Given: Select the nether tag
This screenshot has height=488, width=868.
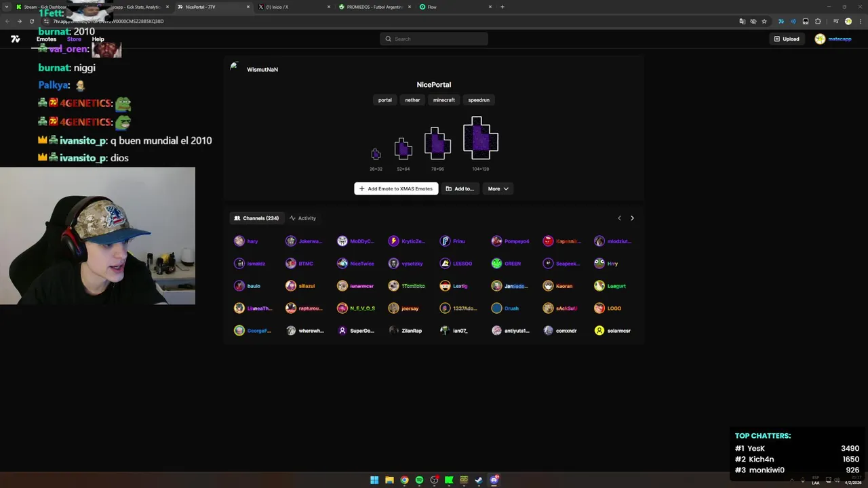Looking at the screenshot, I should tap(412, 100).
